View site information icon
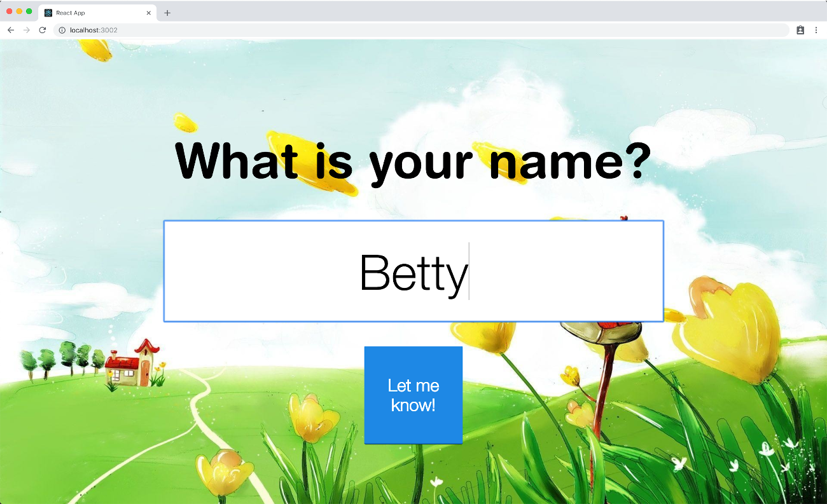This screenshot has width=827, height=504. (x=62, y=30)
